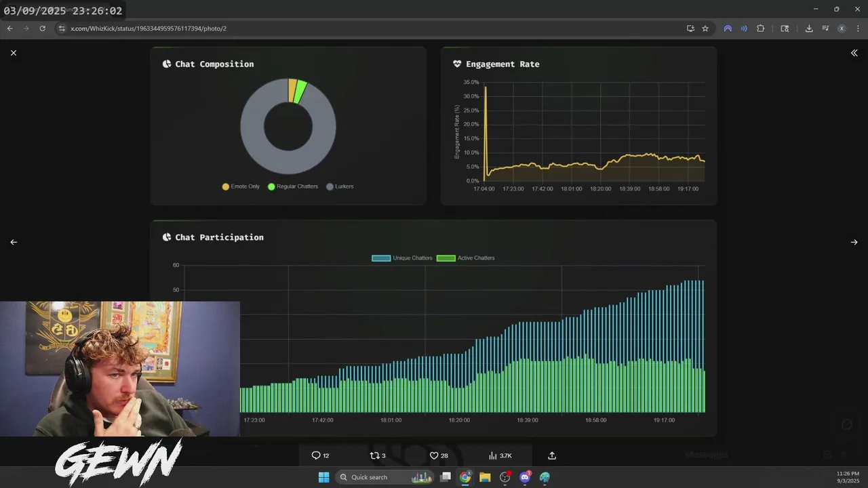
Task: Open the blue sound-wave extension icon
Action: [744, 28]
